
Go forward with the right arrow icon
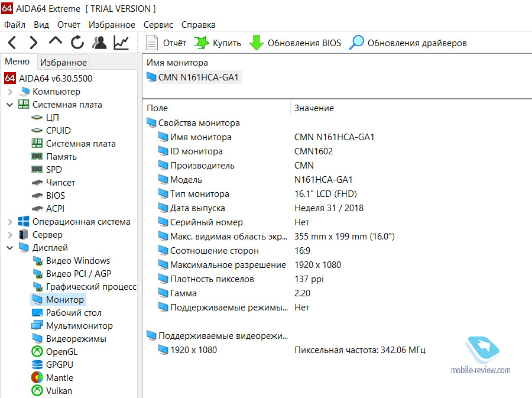click(x=33, y=43)
